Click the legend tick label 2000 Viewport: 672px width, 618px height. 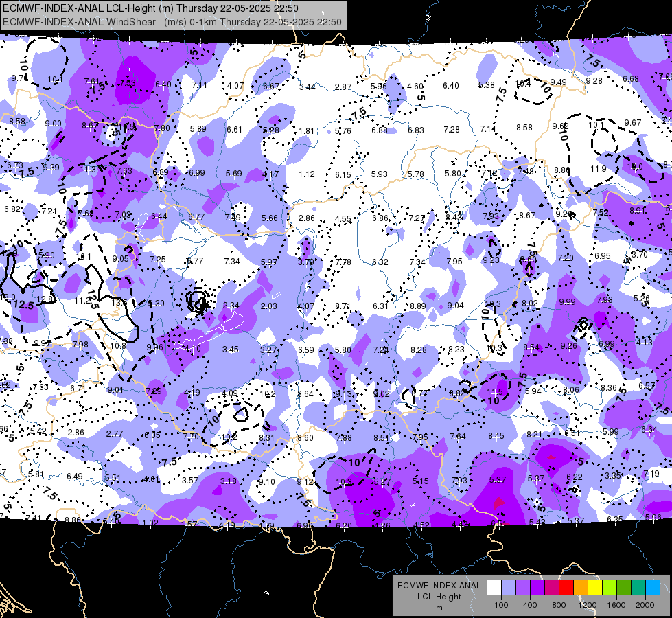(x=645, y=605)
